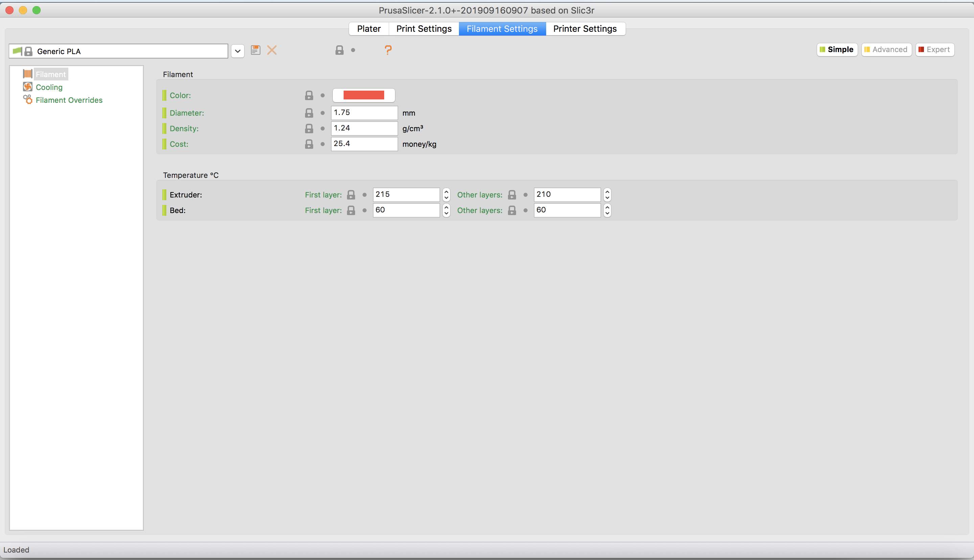The width and height of the screenshot is (974, 560).
Task: Click reset dot for Bed first layer
Action: [365, 210]
